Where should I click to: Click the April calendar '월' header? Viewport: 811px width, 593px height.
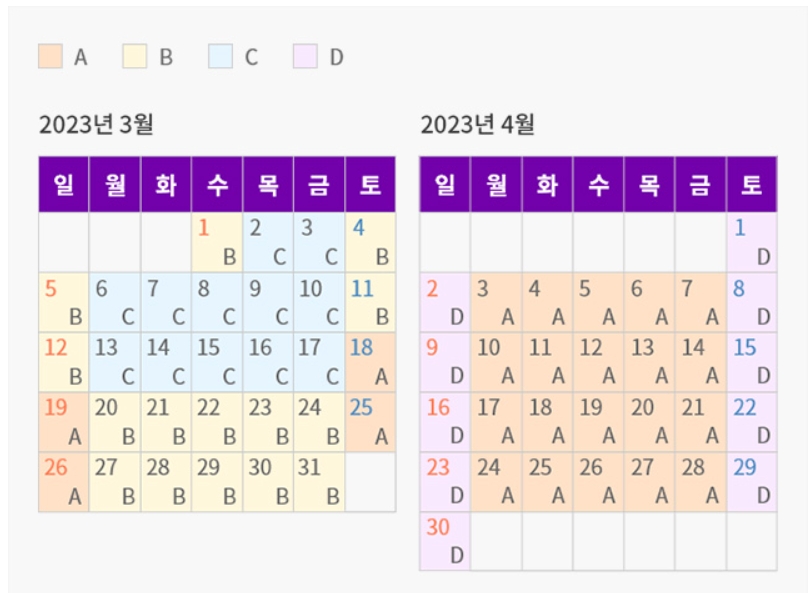tap(497, 185)
